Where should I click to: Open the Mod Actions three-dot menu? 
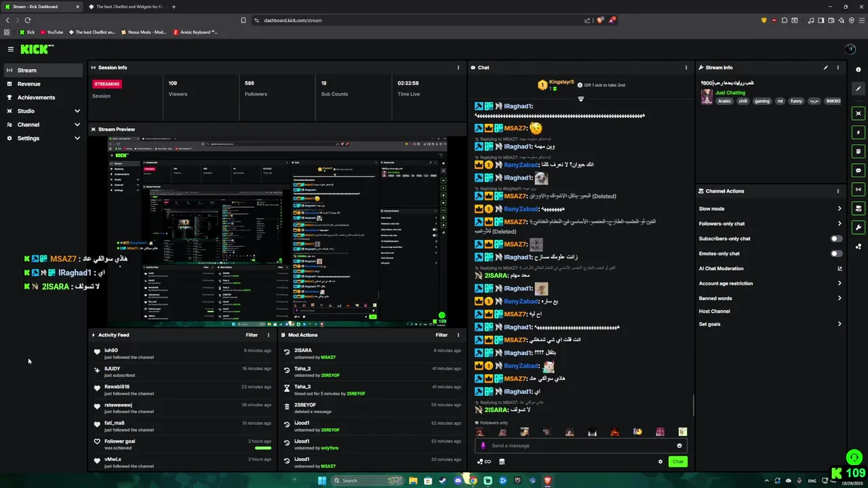(458, 335)
